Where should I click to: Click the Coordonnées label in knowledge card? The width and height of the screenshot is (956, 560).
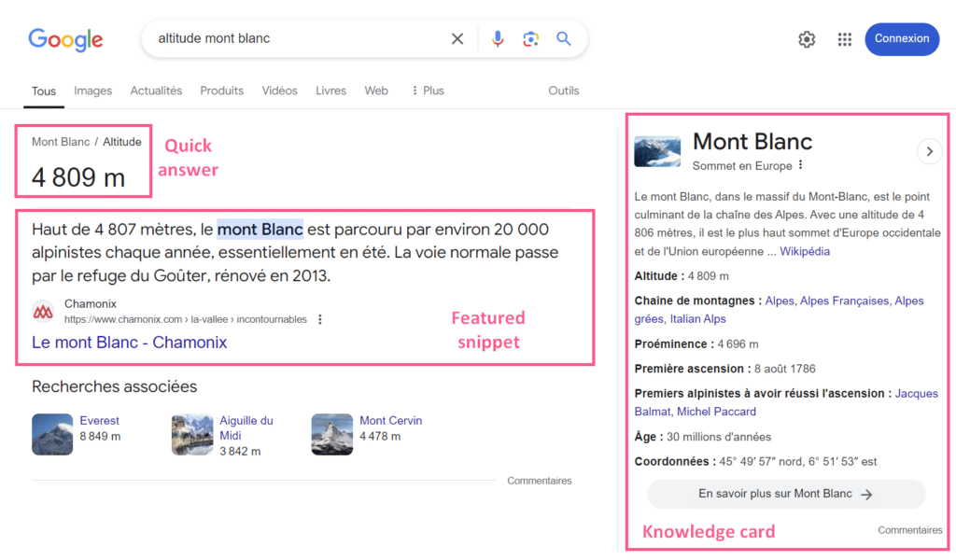[675, 461]
